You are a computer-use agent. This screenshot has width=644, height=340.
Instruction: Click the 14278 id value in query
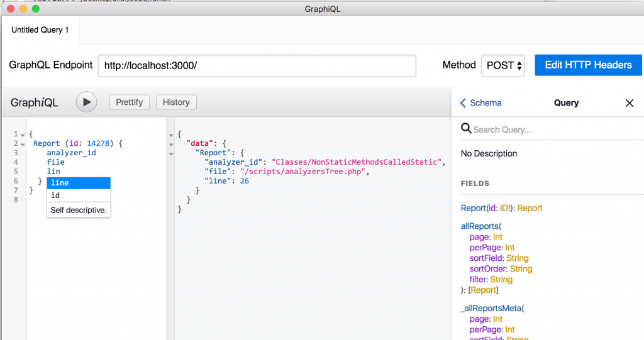(98, 143)
